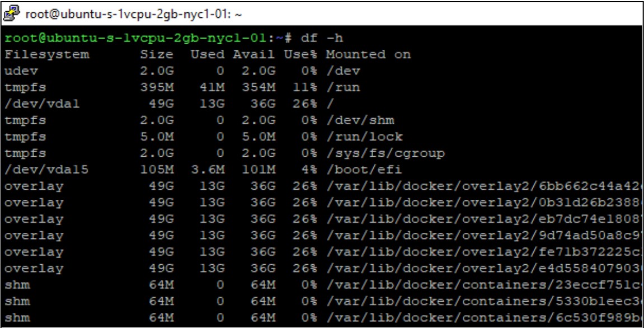Click the Avail column header
This screenshot has width=644, height=328.
pos(255,54)
